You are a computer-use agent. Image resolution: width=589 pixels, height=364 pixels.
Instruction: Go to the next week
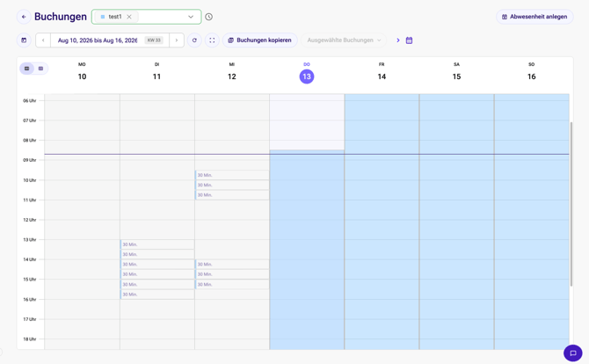[177, 40]
